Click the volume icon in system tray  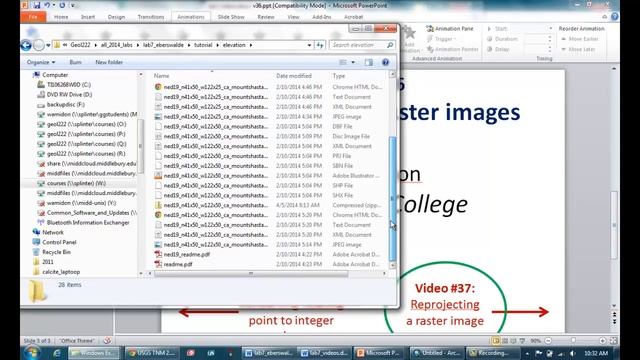point(572,353)
